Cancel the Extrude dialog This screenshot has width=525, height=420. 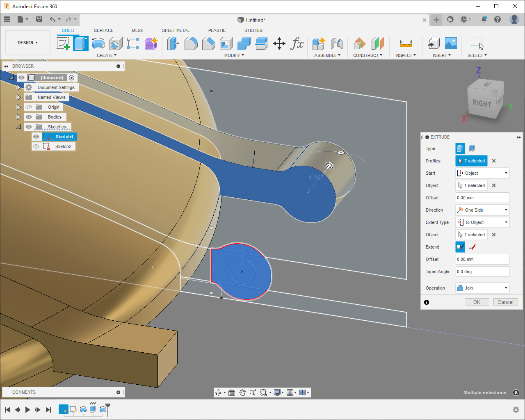tap(505, 302)
